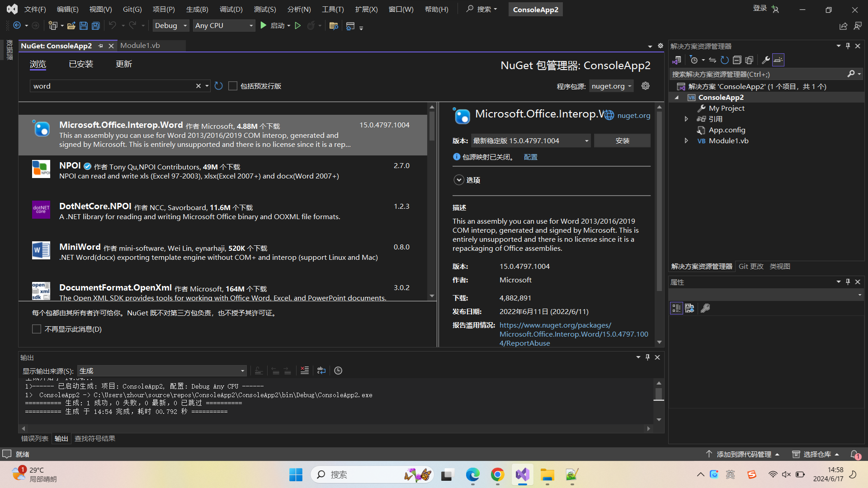Refresh the NuGet package search results

(219, 86)
